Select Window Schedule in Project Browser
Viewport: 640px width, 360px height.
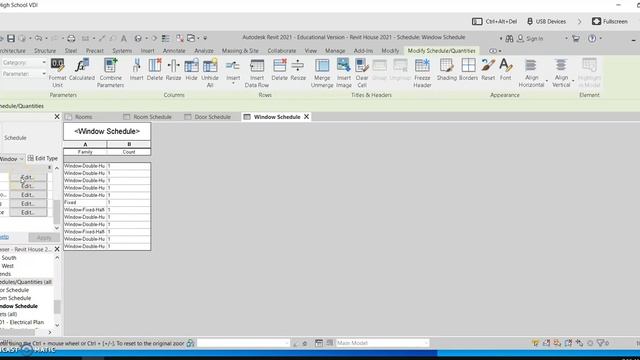click(18, 306)
